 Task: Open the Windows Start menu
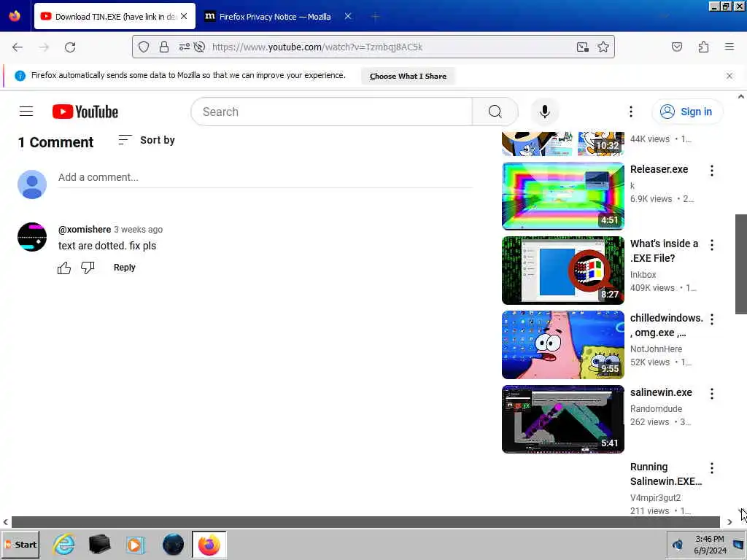click(x=20, y=544)
